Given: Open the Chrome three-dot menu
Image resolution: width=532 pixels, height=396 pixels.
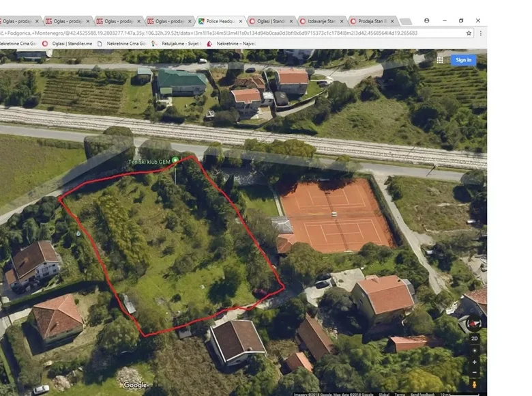Looking at the screenshot, I should (x=480, y=33).
